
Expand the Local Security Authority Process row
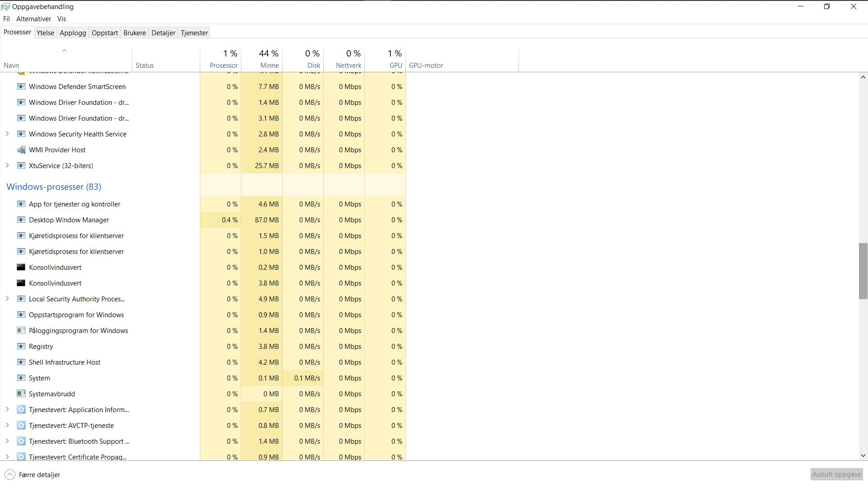pos(7,299)
